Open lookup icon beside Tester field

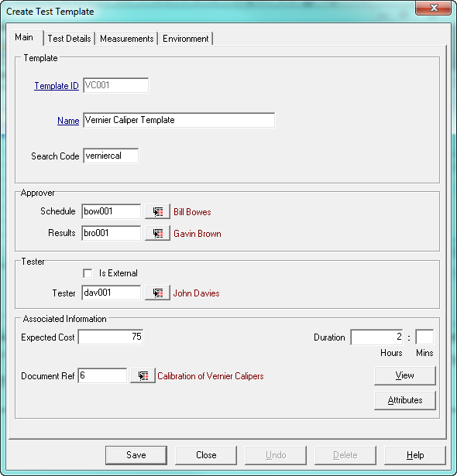(157, 293)
